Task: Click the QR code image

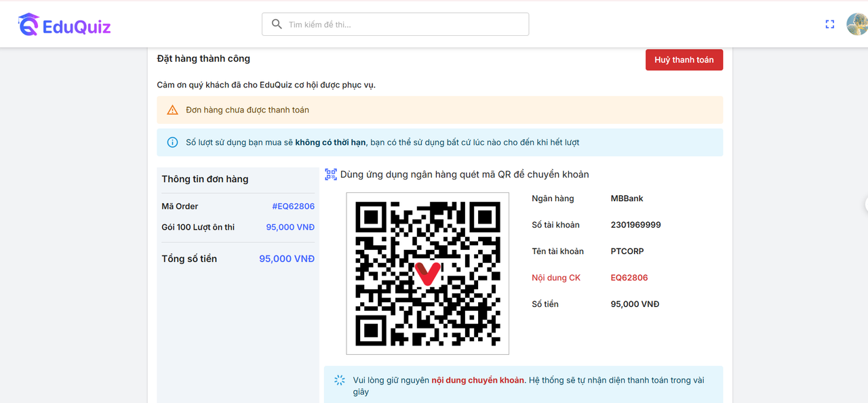Action: [x=428, y=274]
